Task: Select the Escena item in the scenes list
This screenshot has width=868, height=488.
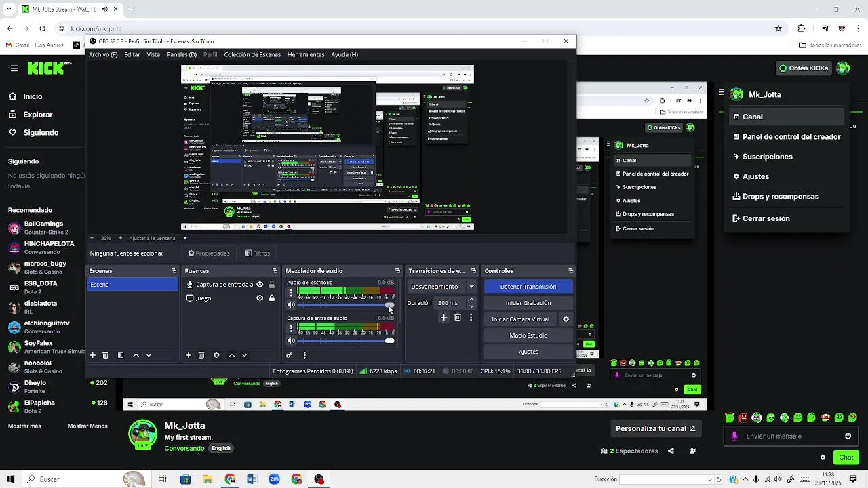Action: [x=133, y=285]
